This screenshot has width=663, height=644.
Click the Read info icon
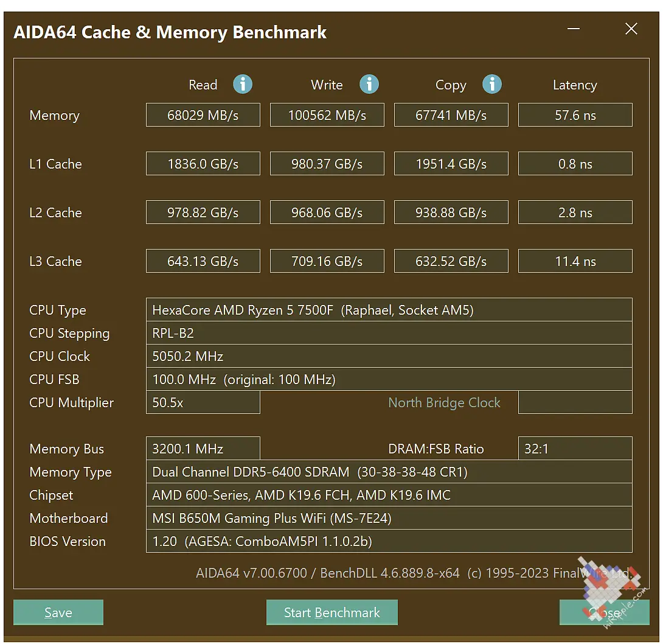[x=243, y=84]
